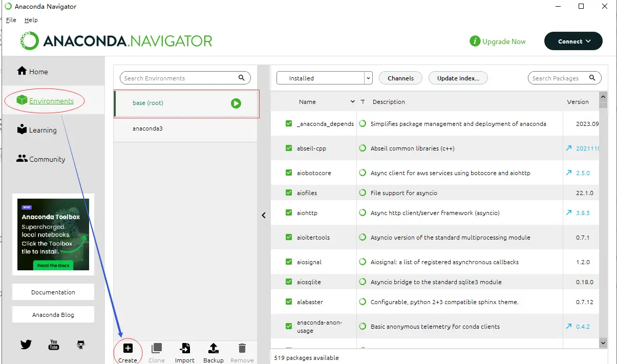Toggle the aiohttp package checkbox

(289, 212)
